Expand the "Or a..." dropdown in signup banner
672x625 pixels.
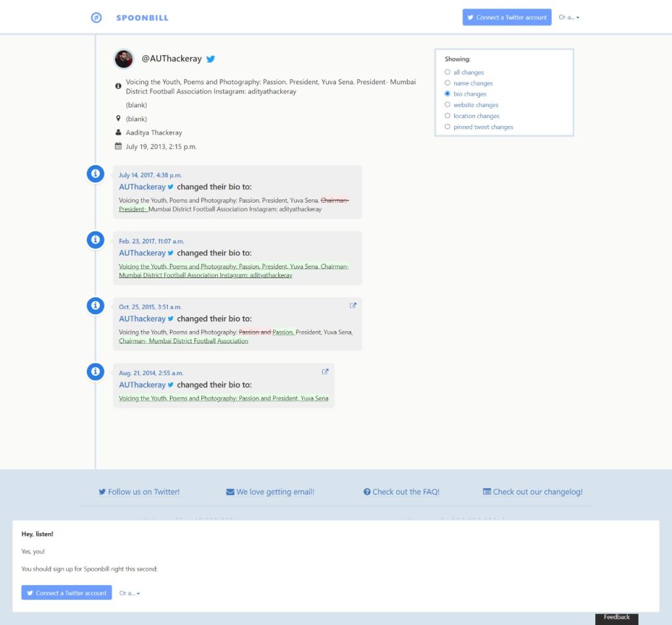[x=129, y=593]
